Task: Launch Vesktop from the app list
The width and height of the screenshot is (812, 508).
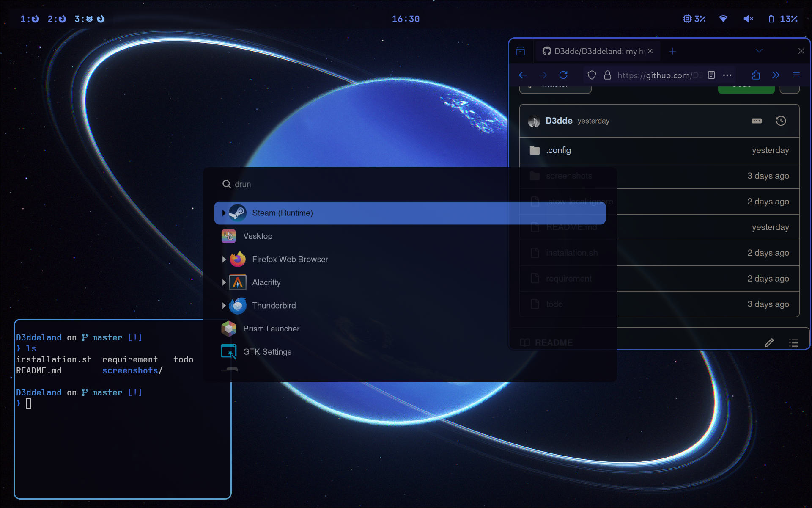Action: [410, 236]
